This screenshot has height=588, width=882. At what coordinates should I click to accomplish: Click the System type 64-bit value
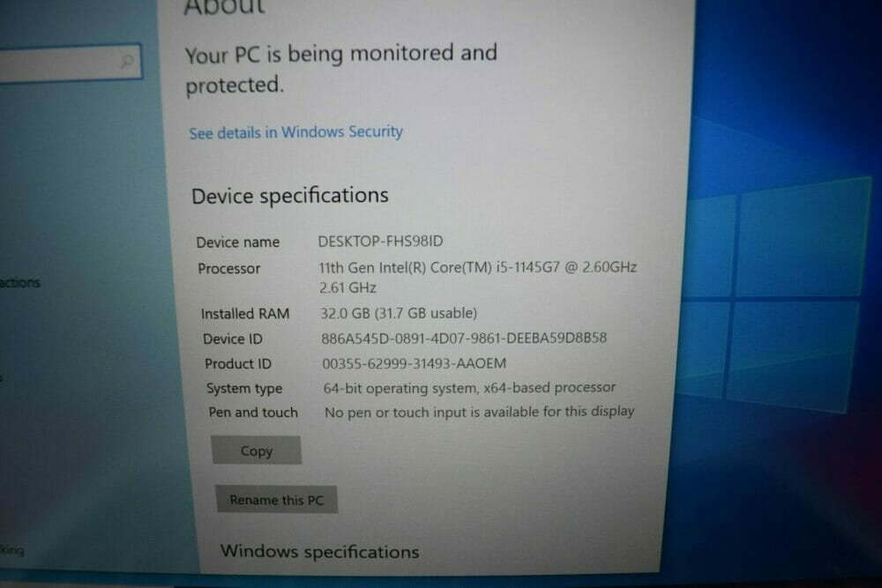(x=469, y=388)
